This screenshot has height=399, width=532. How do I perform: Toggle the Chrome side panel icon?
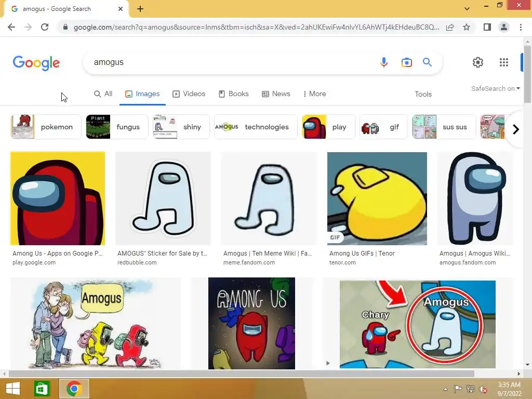click(487, 27)
